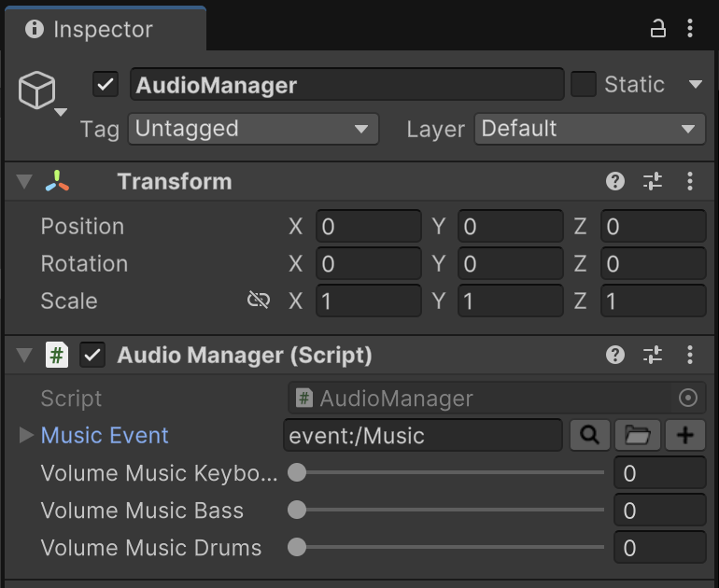Collapse the Transform component section
Screen dimensions: 719x588
tap(24, 181)
